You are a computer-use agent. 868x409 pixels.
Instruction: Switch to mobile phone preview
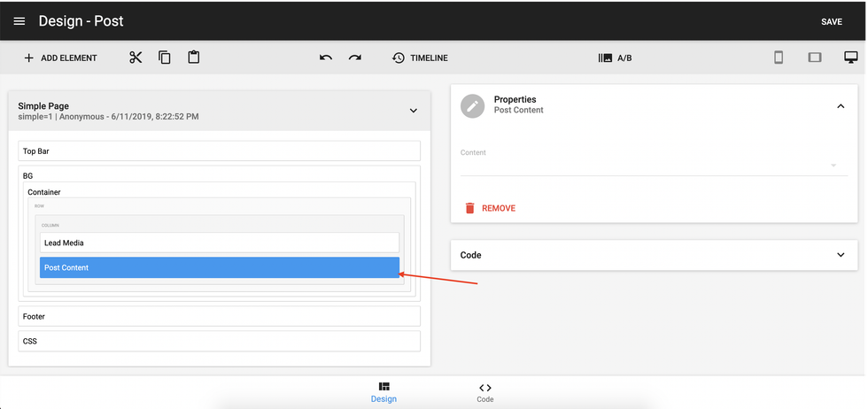pos(779,58)
